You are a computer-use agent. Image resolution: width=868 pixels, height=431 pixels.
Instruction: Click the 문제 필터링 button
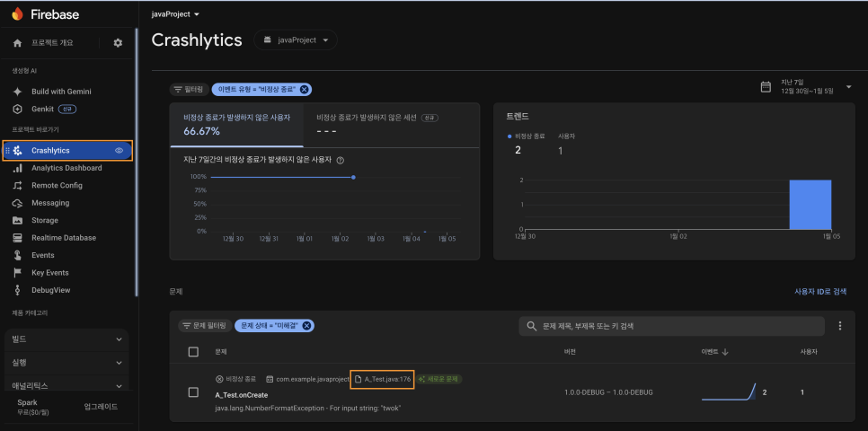pos(205,326)
